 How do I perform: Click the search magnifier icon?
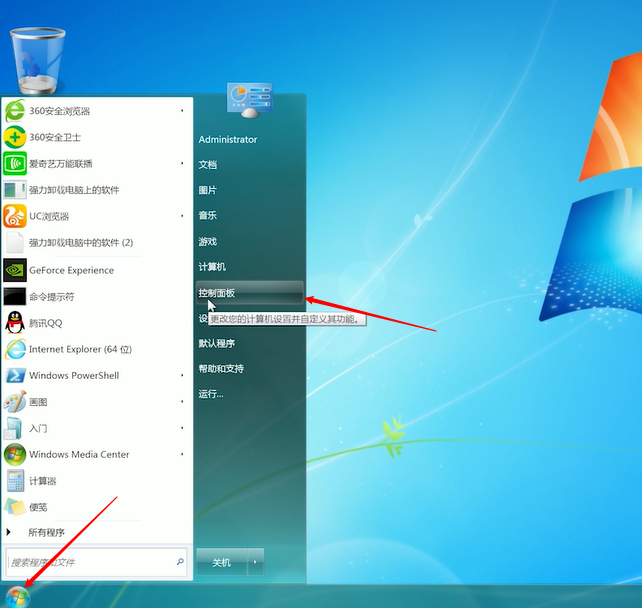pyautogui.click(x=180, y=562)
